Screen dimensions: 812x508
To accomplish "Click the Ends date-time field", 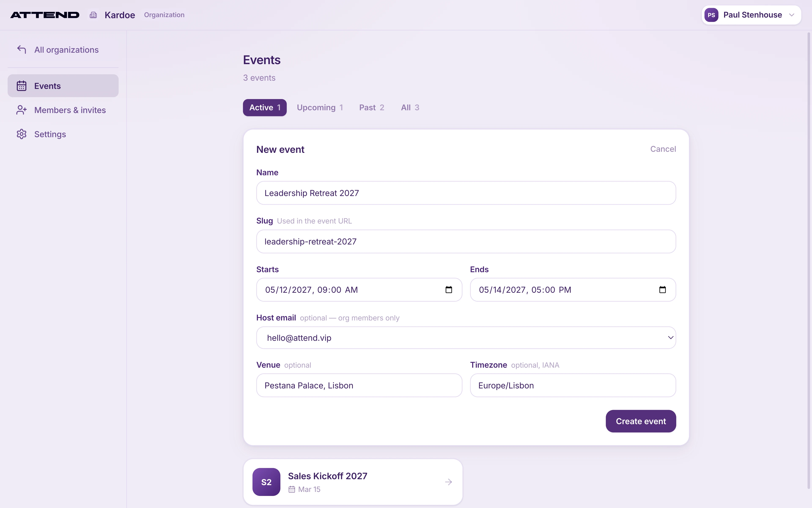I will pos(573,290).
